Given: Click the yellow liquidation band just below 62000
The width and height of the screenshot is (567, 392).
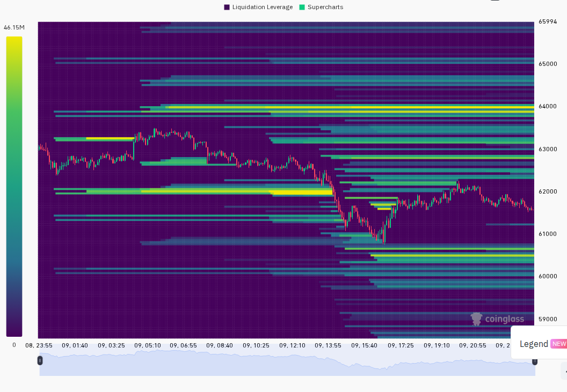Looking at the screenshot, I should click(x=302, y=192).
